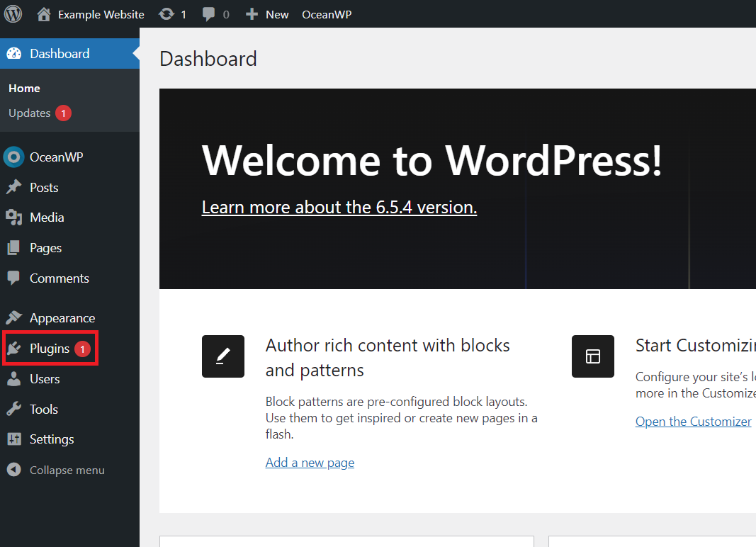
Task: Open Updates submenu with badge
Action: coord(30,113)
